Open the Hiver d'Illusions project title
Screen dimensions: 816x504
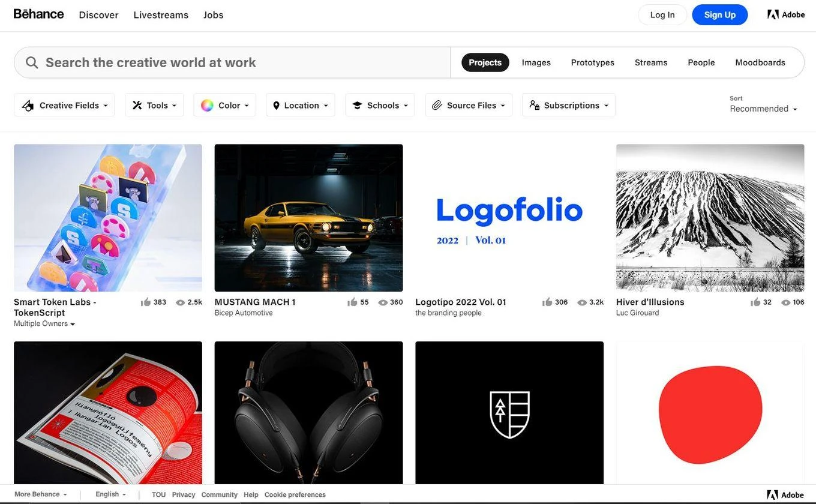(650, 302)
